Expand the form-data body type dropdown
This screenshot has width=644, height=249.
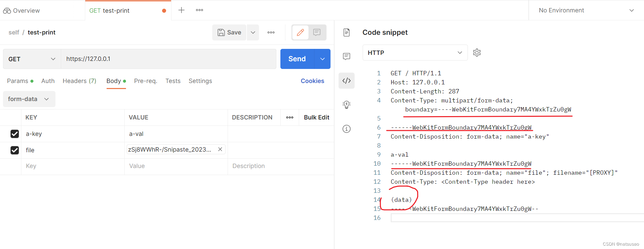click(x=29, y=99)
